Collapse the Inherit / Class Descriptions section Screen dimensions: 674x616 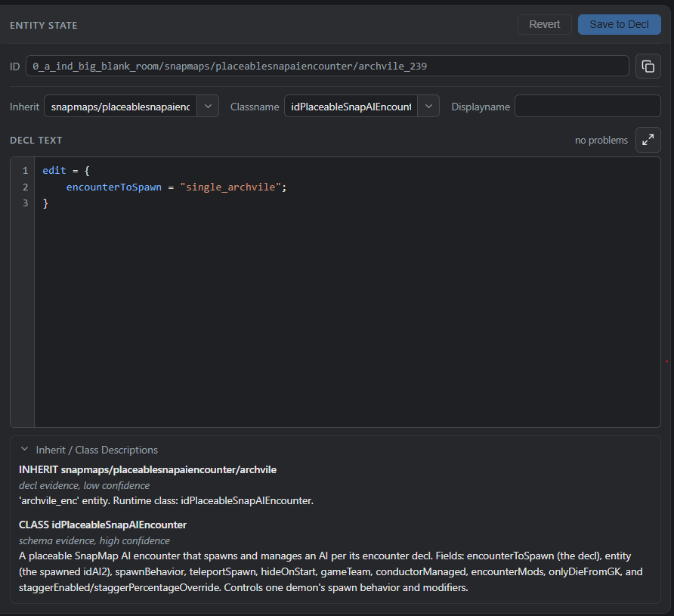pos(24,450)
